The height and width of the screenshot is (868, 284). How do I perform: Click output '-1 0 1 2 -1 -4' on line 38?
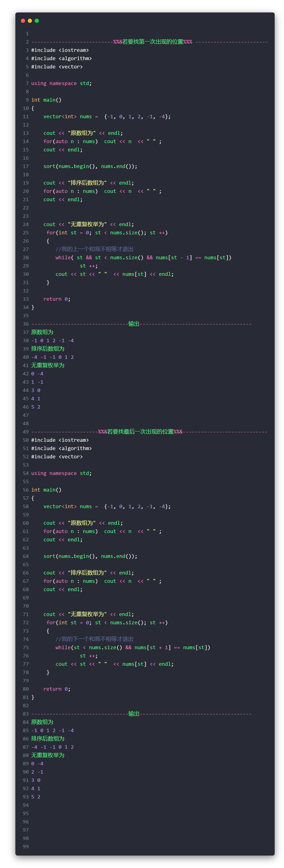coord(52,341)
